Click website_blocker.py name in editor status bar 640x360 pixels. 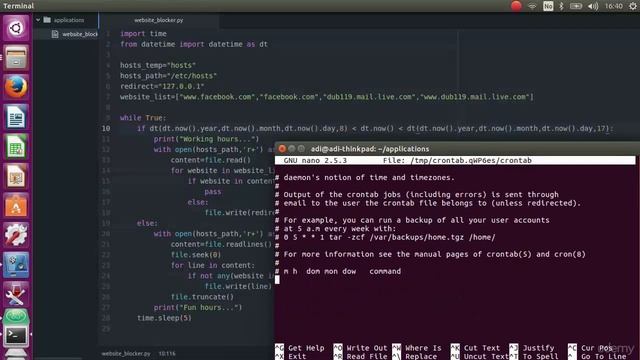click(126, 353)
